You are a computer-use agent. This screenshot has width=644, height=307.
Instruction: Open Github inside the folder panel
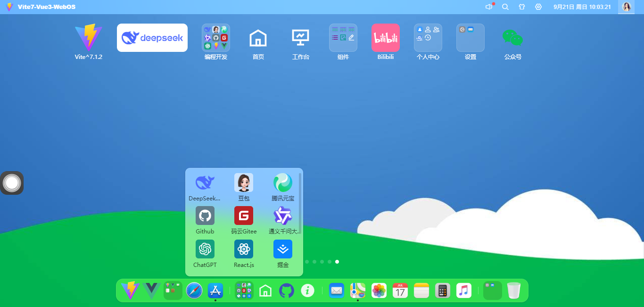click(205, 216)
